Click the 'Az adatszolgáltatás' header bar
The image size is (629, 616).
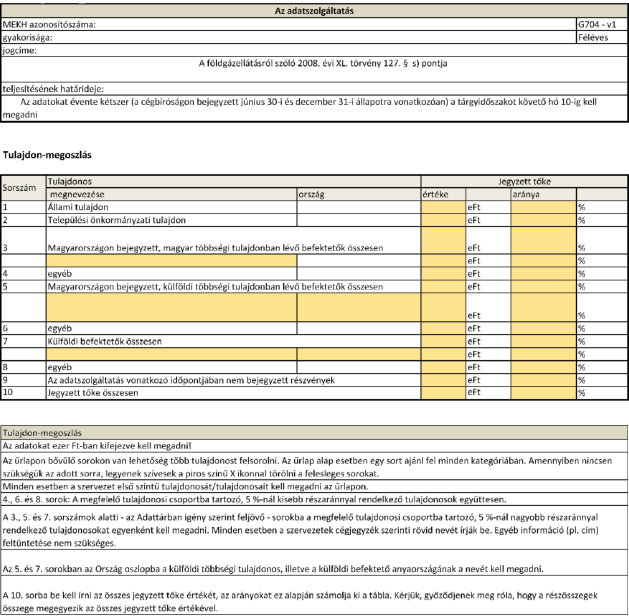314,11
